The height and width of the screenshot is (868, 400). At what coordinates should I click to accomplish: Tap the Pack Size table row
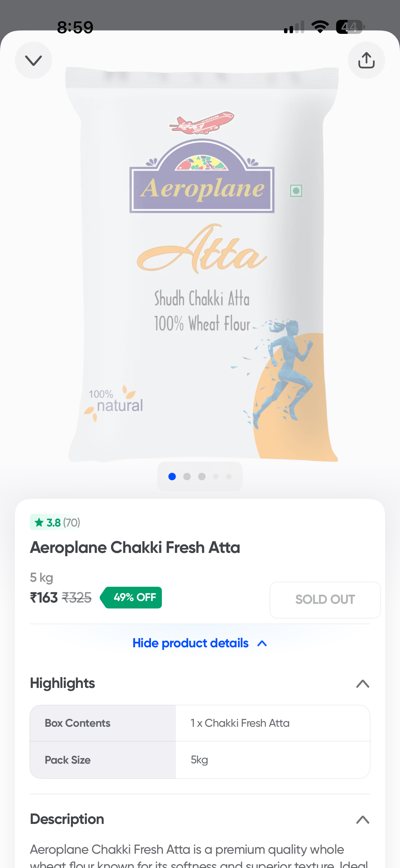point(200,760)
